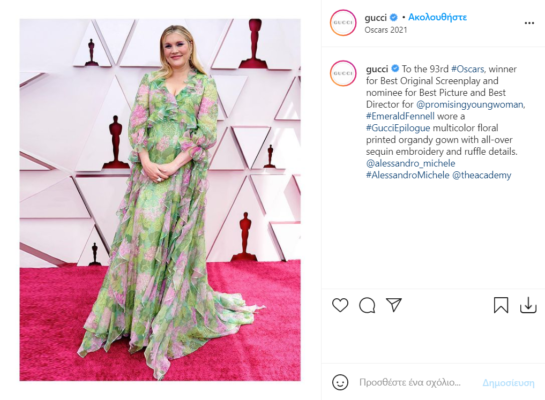Follow gucci via the Ακολουθήστε link
Image resolution: width=545 pixels, height=400 pixels.
coord(437,17)
